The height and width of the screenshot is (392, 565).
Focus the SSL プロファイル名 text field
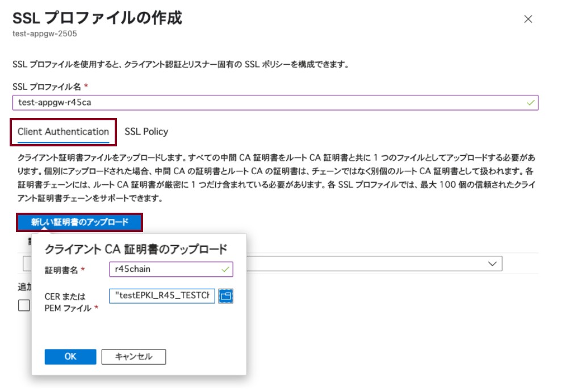pos(267,103)
